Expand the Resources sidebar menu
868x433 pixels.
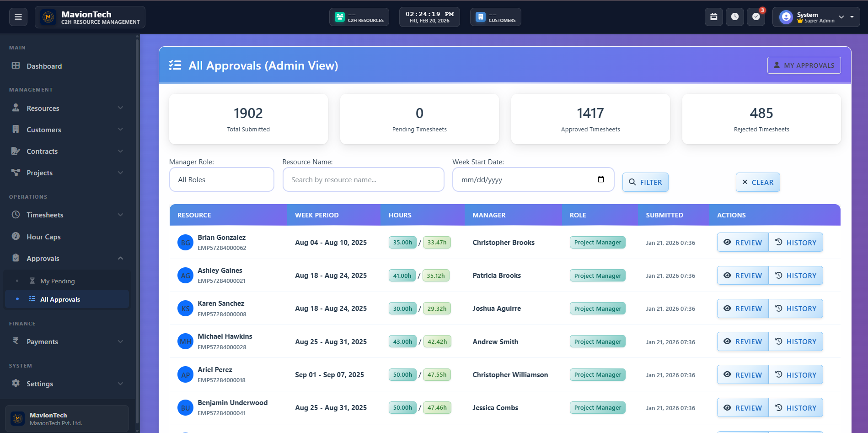pyautogui.click(x=68, y=108)
